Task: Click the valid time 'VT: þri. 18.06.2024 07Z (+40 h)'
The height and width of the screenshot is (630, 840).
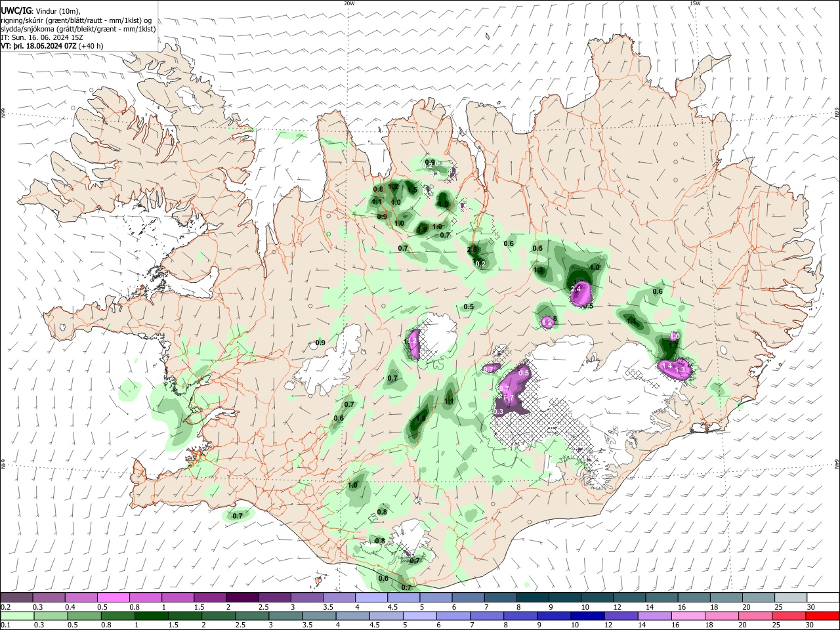Action: tap(52, 46)
